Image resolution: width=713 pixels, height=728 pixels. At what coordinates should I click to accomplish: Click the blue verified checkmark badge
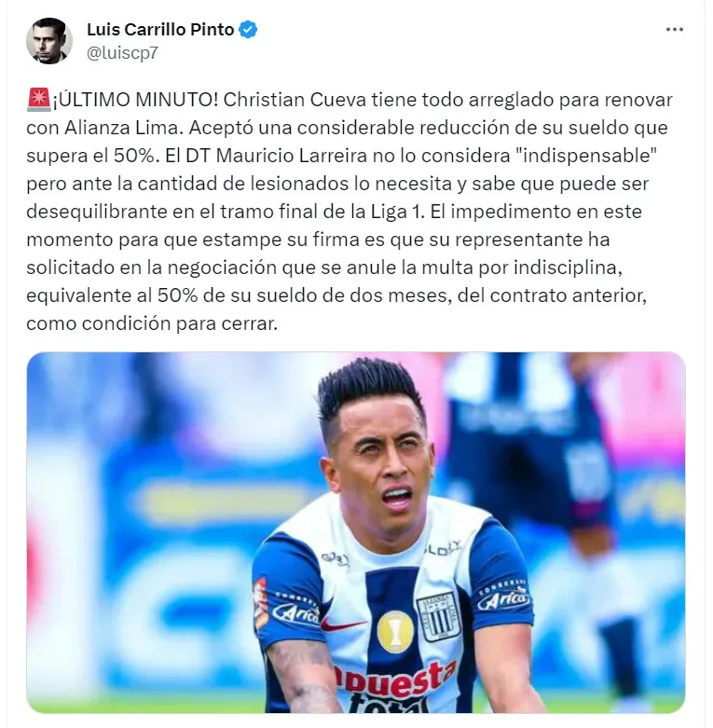tap(248, 30)
